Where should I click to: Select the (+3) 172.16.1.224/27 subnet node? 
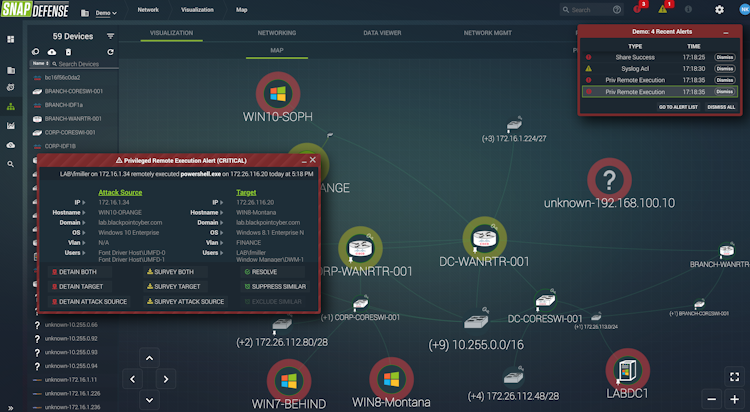click(515, 124)
